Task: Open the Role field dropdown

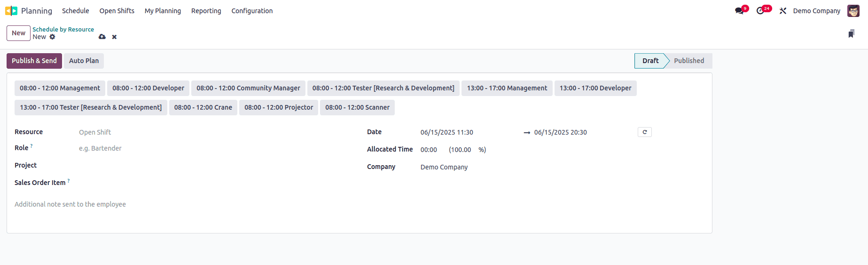Action: [211, 148]
